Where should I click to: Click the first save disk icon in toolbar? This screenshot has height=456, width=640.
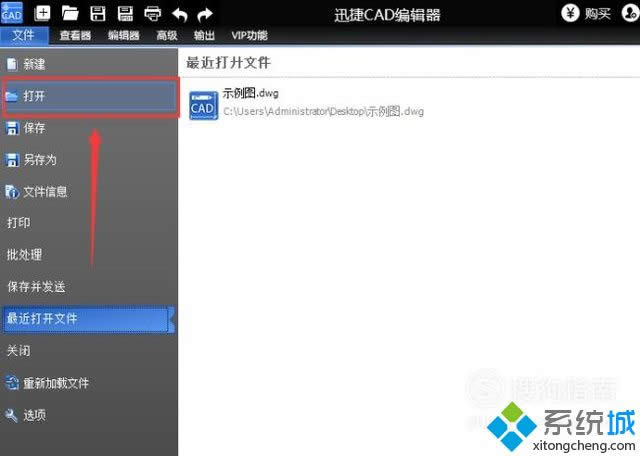click(x=98, y=13)
